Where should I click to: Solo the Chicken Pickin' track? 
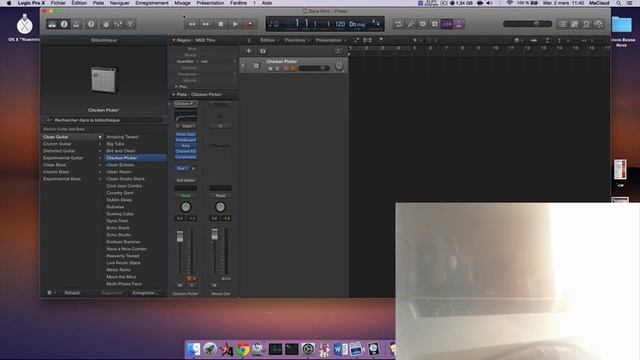tap(277, 69)
